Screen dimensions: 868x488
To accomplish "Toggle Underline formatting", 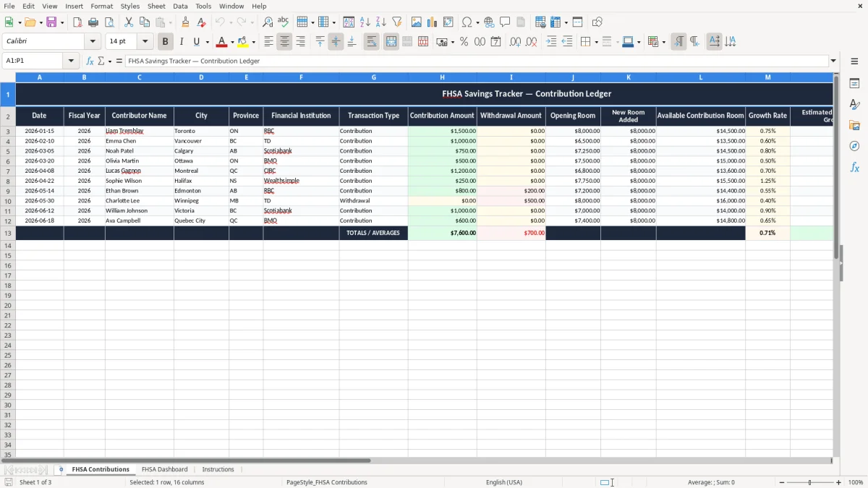I will tap(196, 42).
